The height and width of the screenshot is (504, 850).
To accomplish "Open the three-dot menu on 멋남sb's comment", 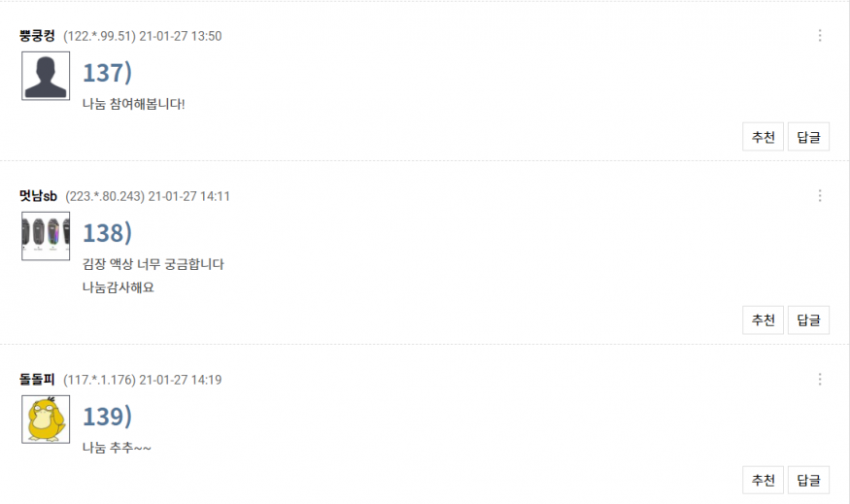I will click(x=820, y=195).
